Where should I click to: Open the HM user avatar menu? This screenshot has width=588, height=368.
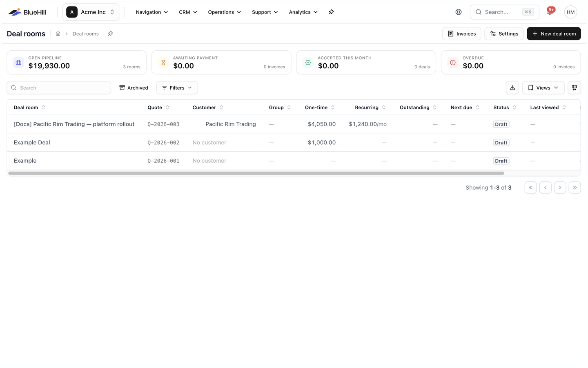coord(570,12)
